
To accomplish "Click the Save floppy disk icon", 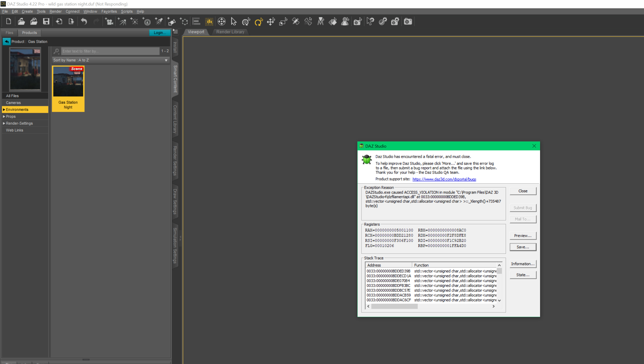I will pos(46,22).
